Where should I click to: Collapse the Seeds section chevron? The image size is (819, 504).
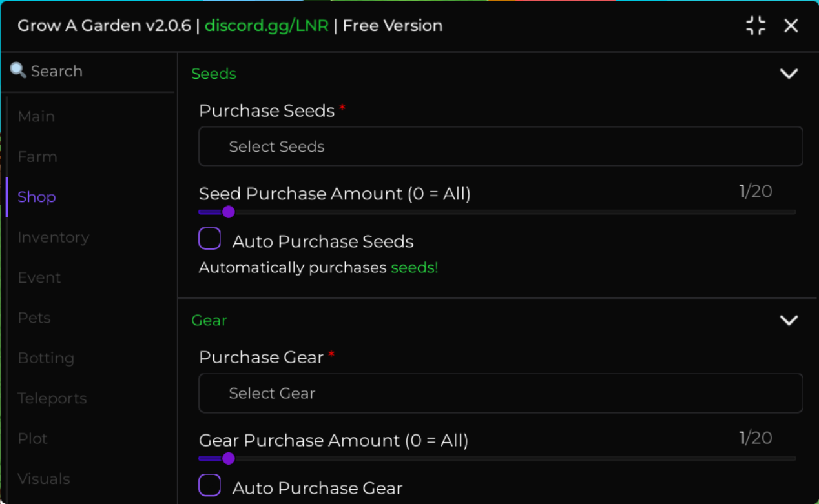[x=789, y=74]
